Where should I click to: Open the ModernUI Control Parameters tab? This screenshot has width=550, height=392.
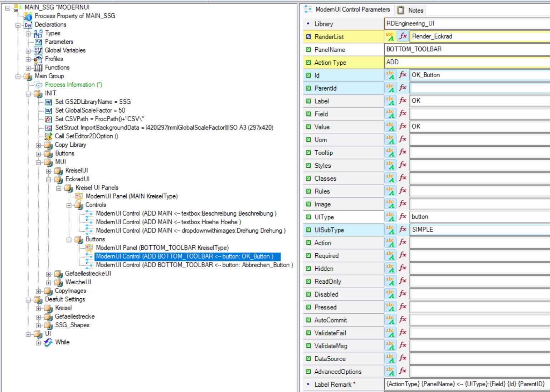(347, 10)
